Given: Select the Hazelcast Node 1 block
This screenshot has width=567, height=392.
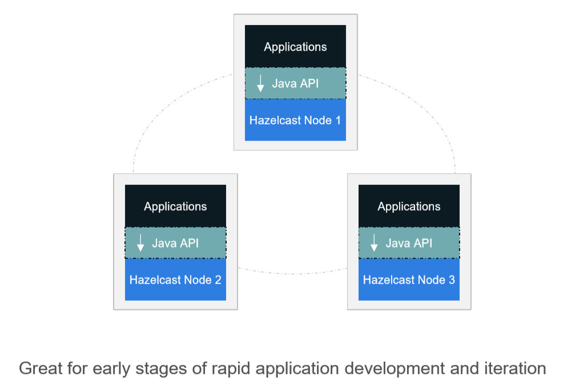Looking at the screenshot, I should click(295, 120).
